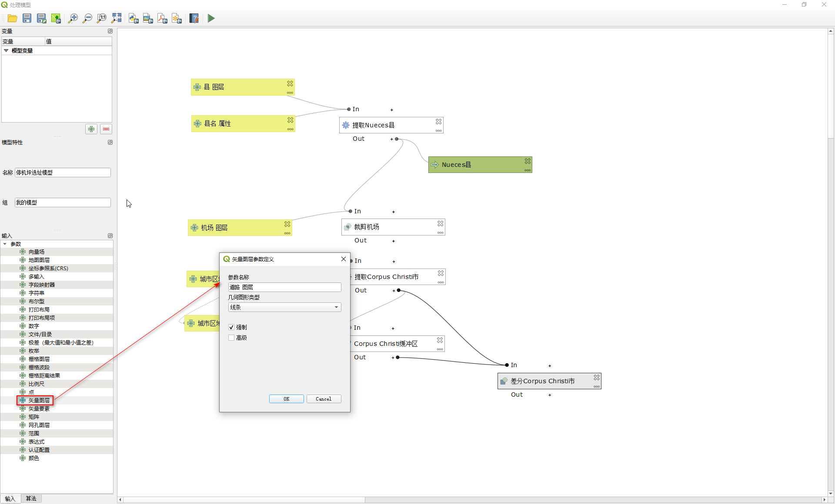
Task: Click Cancel in the parameter dialog
Action: [x=323, y=399]
